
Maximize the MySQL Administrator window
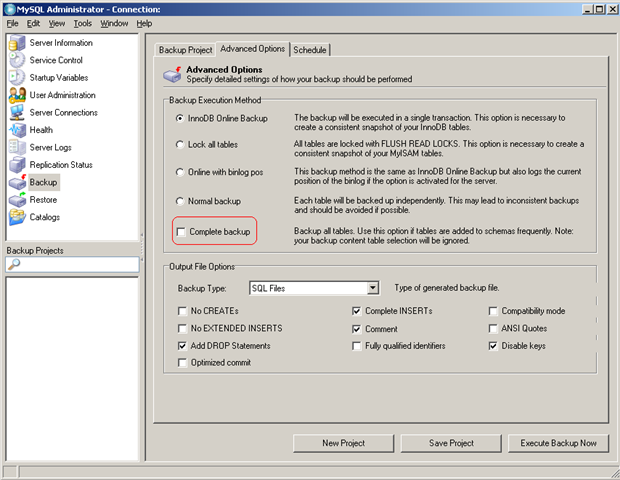click(x=600, y=9)
